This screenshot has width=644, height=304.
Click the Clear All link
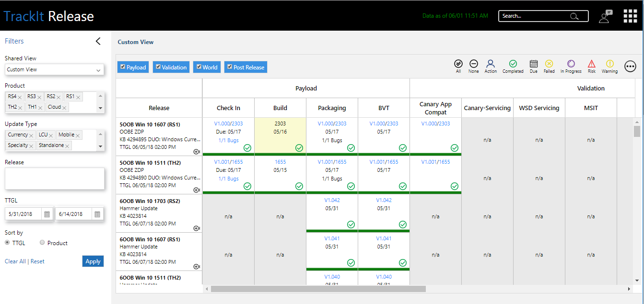15,261
